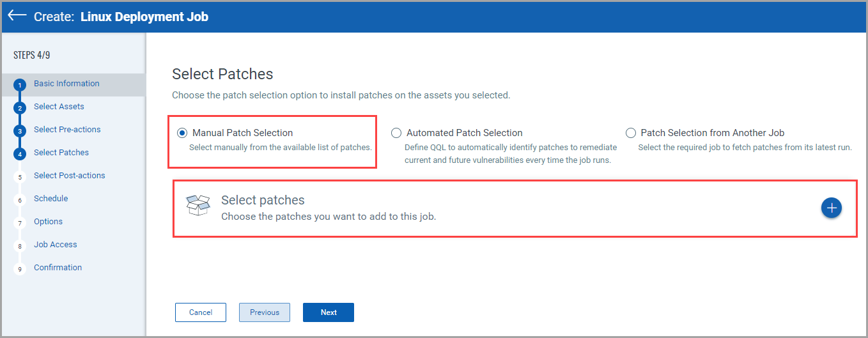Click step 3 circle in the wizard

click(x=20, y=130)
